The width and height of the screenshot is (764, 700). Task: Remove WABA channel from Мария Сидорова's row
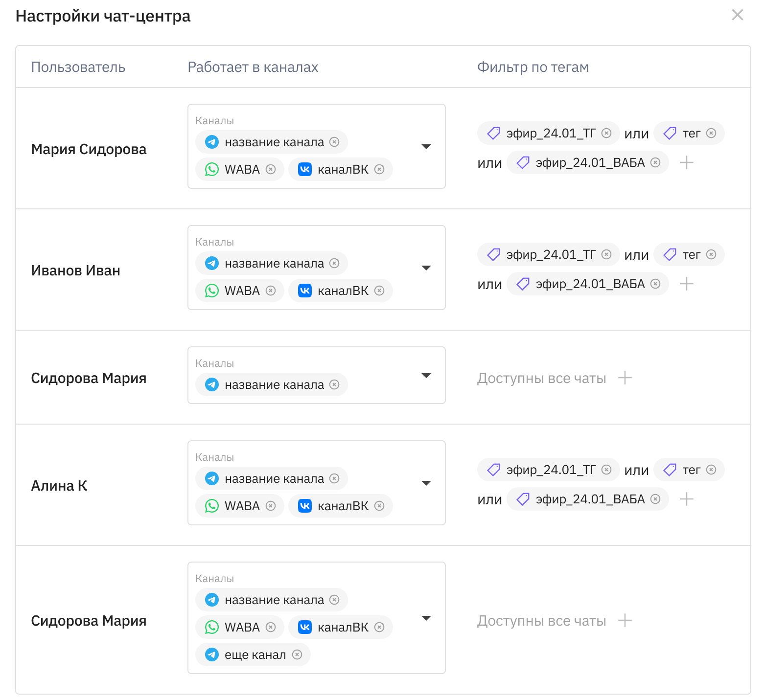[271, 169]
